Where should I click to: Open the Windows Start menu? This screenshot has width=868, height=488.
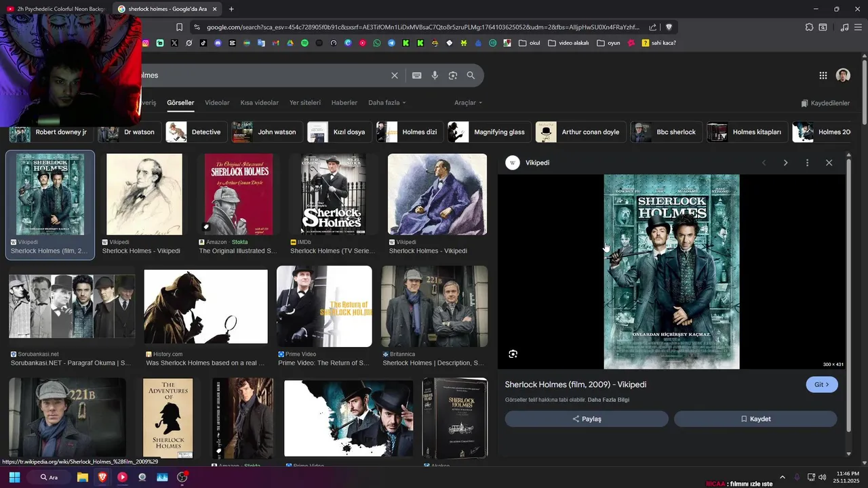(14, 477)
